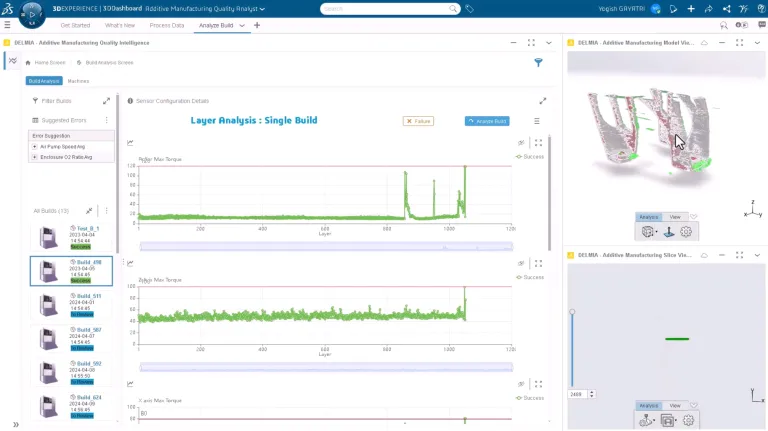Expand the Filter Builds panel arrow

(106, 101)
